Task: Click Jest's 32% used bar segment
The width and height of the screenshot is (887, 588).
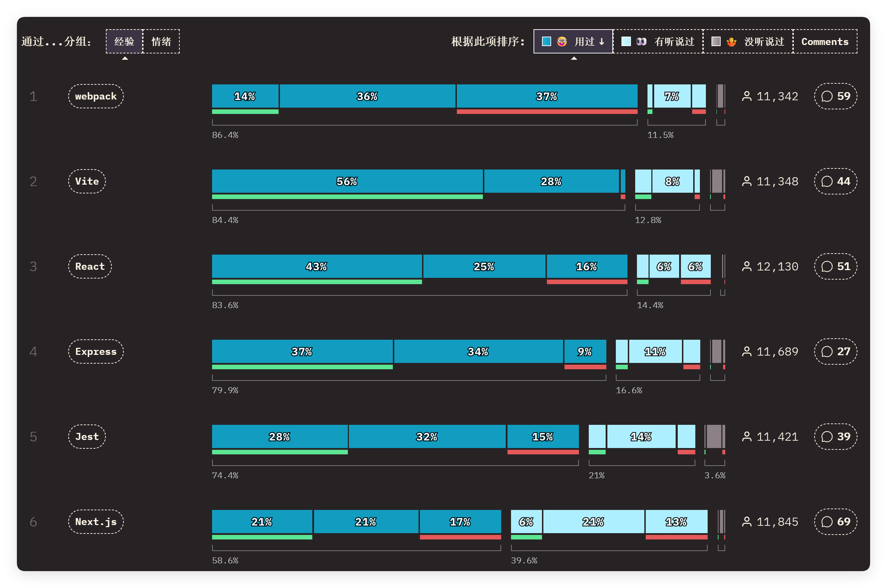Action: pyautogui.click(x=427, y=436)
